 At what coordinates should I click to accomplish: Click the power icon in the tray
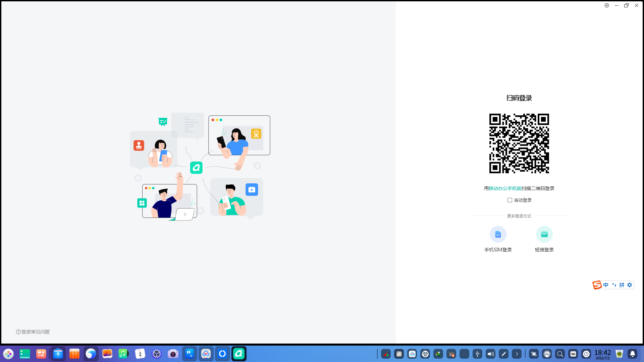click(586, 354)
